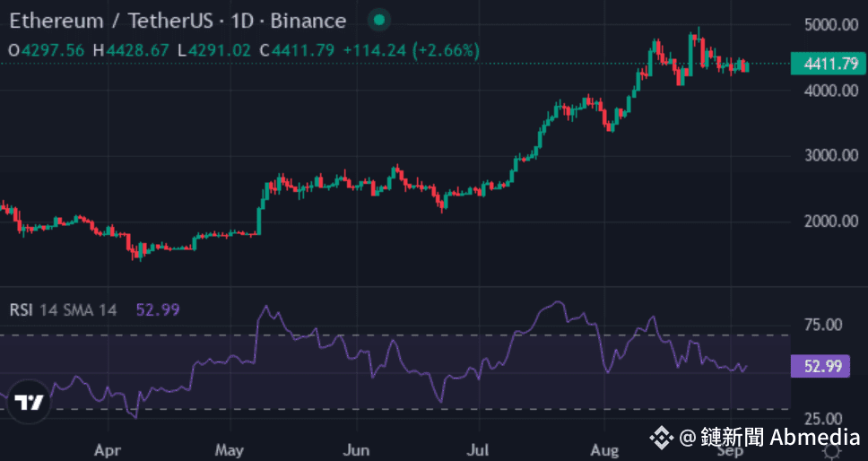The width and height of the screenshot is (868, 461).
Task: Click the Jul date axis label
Action: (x=478, y=450)
